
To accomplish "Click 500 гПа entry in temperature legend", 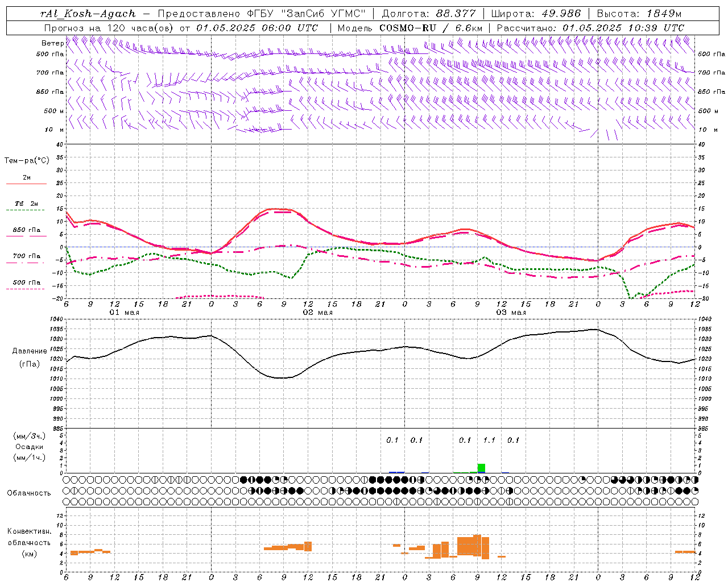I will pyautogui.click(x=27, y=282).
